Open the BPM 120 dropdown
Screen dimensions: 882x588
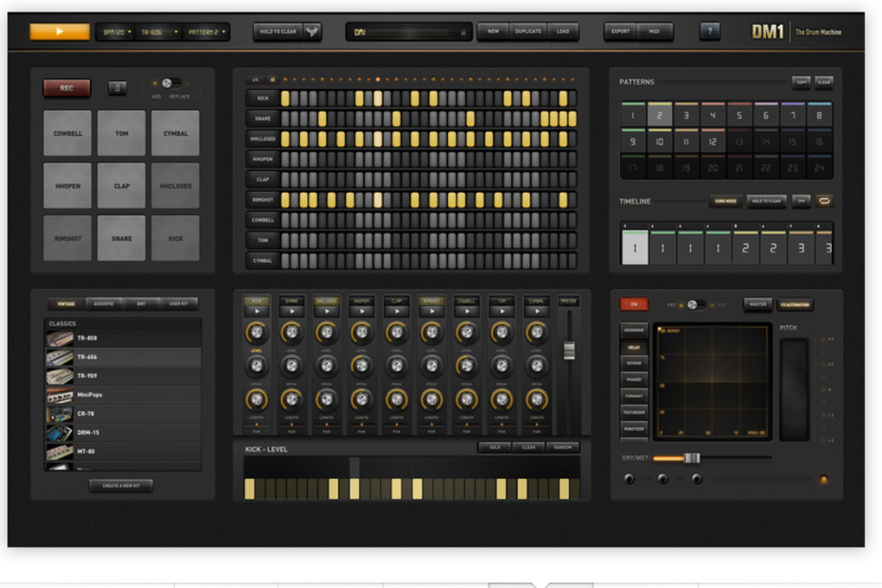[x=117, y=32]
